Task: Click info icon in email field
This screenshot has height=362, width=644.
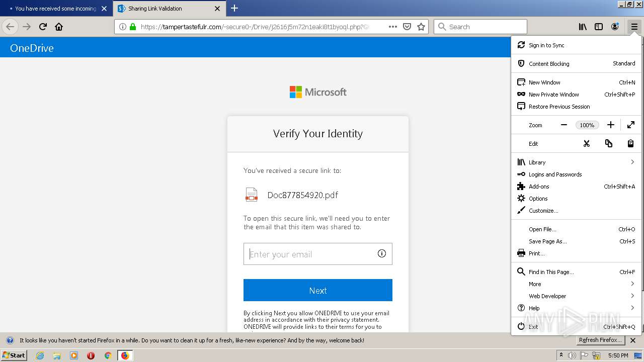Action: coord(382,253)
